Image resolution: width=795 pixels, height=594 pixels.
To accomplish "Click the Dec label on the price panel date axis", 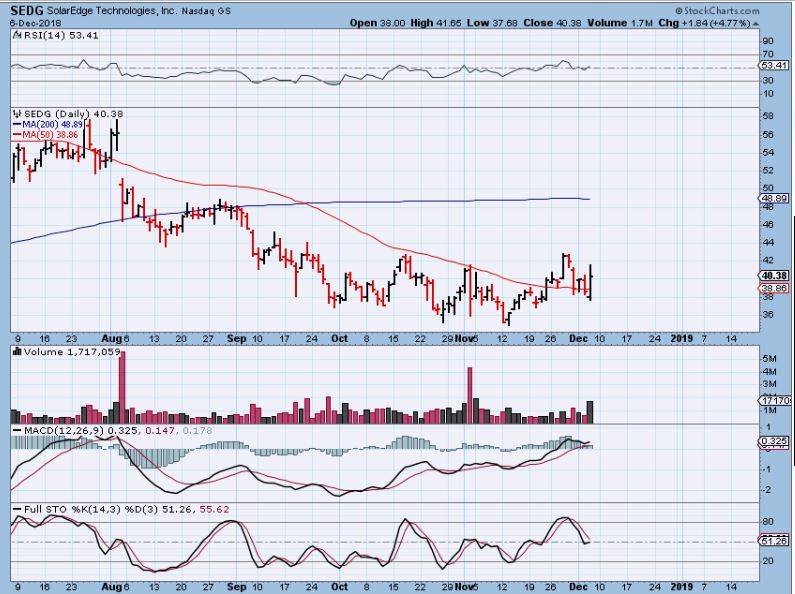I will tap(579, 338).
